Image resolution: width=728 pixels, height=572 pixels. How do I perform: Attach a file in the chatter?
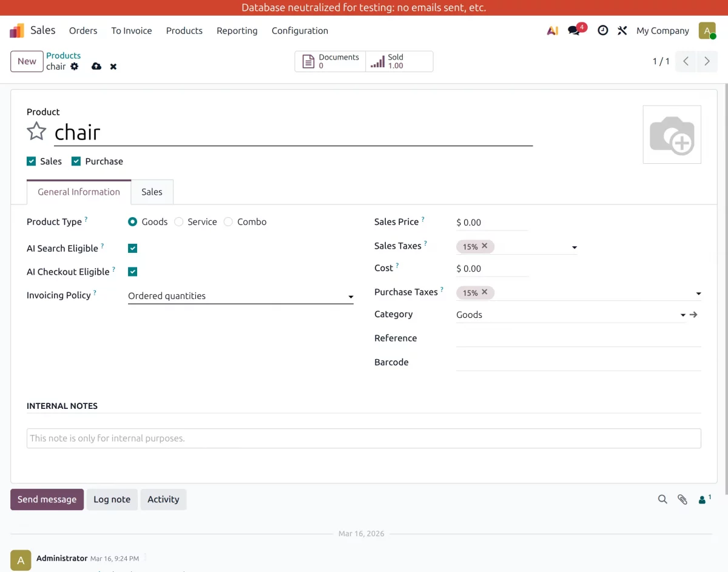point(682,499)
